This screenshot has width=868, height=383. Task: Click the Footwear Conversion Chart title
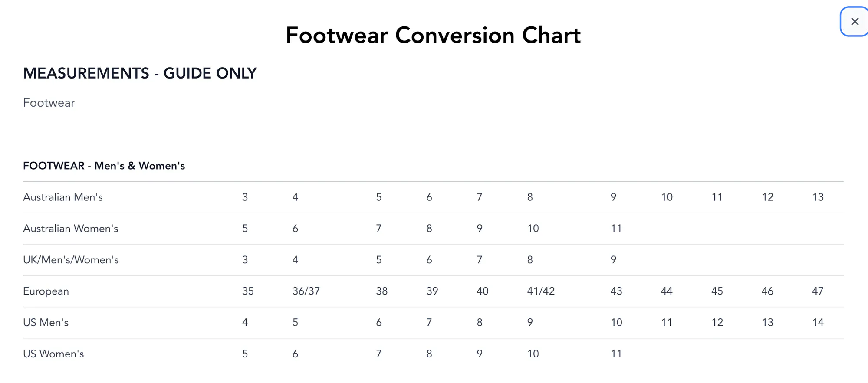point(433,35)
